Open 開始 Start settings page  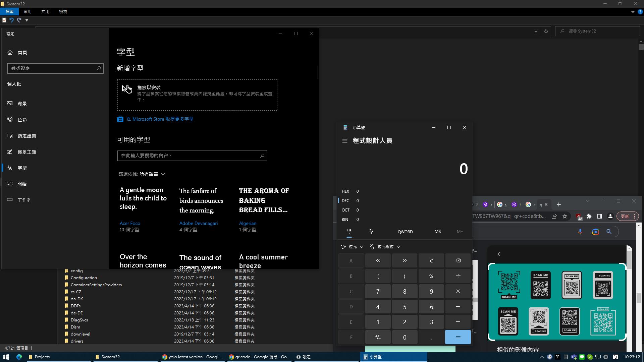coord(55,184)
